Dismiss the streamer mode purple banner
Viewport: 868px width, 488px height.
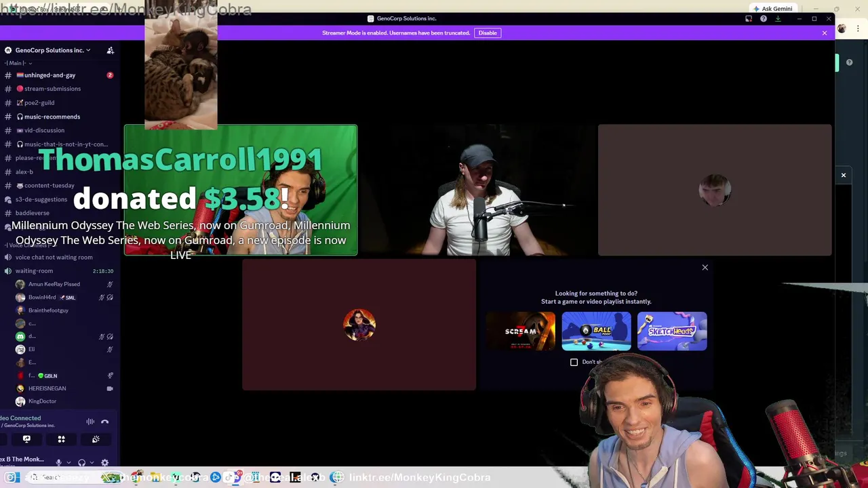pyautogui.click(x=825, y=33)
